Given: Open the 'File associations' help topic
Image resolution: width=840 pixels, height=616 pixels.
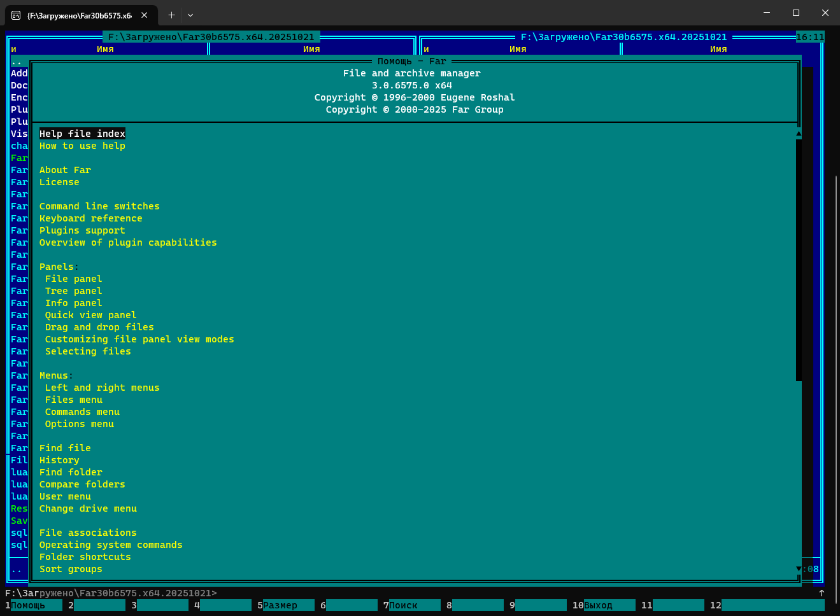Looking at the screenshot, I should coord(88,533).
